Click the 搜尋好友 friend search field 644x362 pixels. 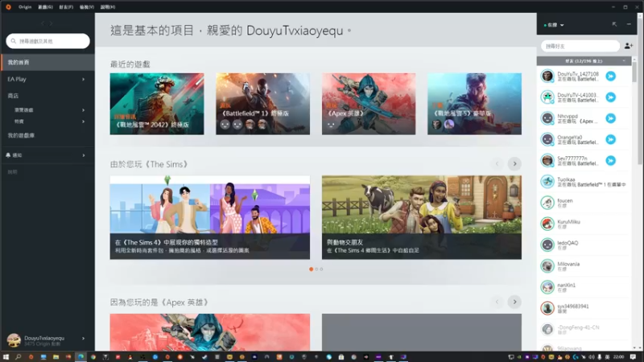(580, 46)
